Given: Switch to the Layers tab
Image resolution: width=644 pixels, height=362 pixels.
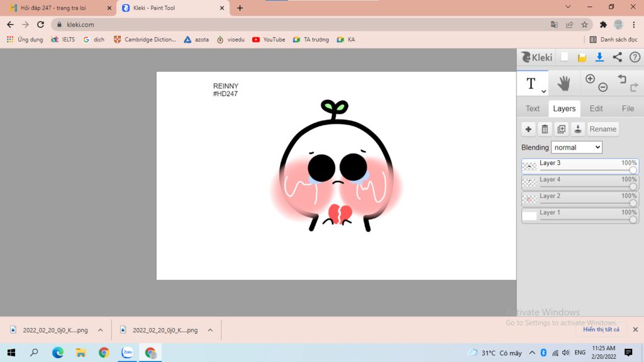Looking at the screenshot, I should coord(564,109).
